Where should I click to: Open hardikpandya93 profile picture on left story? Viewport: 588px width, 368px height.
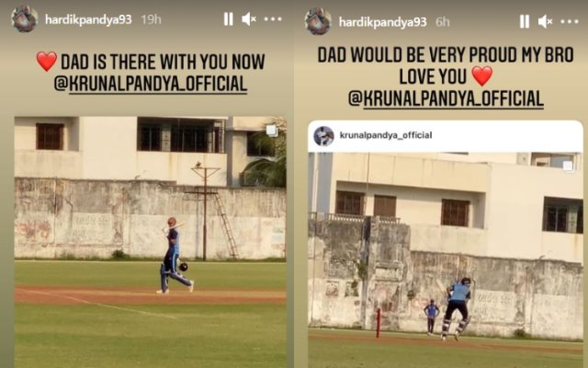(25, 19)
